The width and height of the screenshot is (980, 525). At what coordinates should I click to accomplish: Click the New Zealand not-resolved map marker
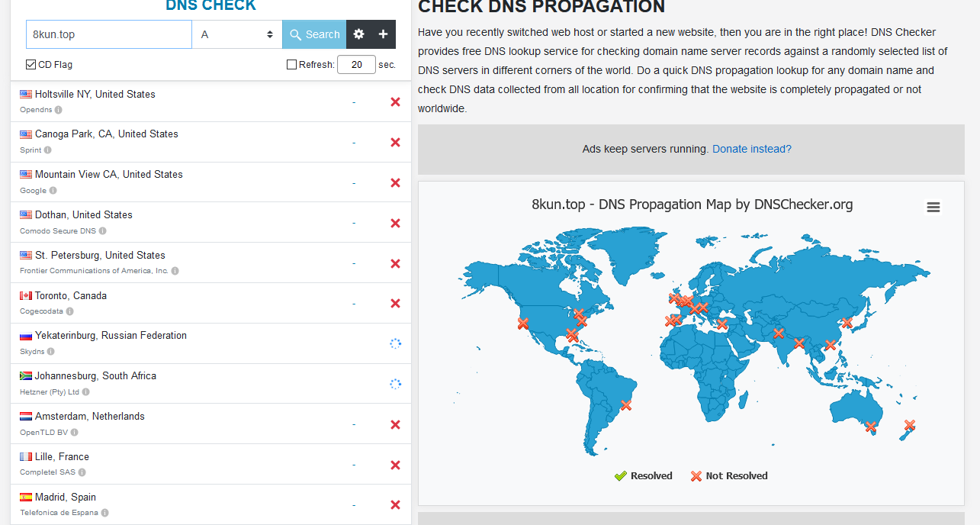909,425
